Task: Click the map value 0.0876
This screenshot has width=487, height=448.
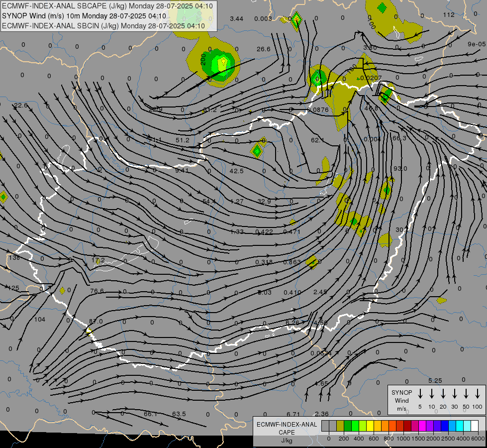Action: [318, 110]
